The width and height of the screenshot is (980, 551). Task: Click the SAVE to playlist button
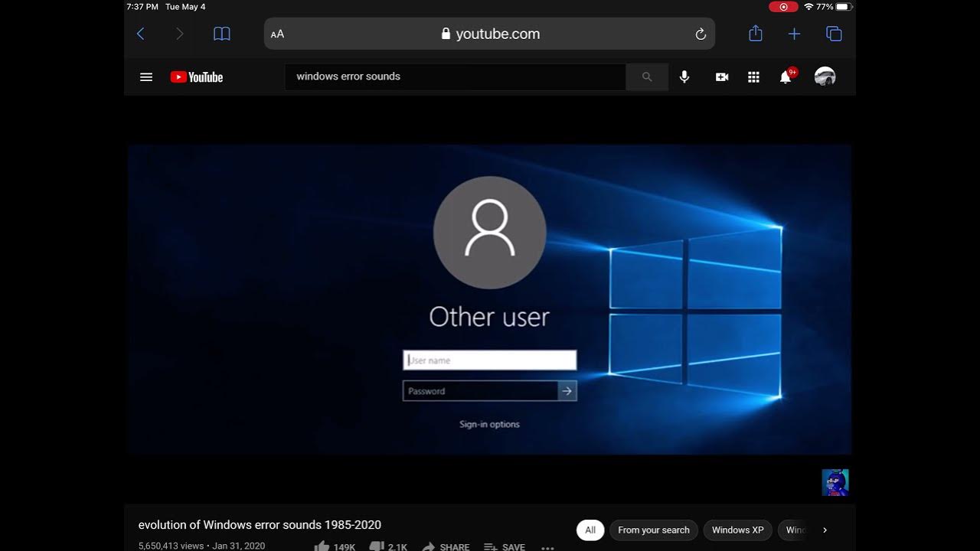point(505,546)
